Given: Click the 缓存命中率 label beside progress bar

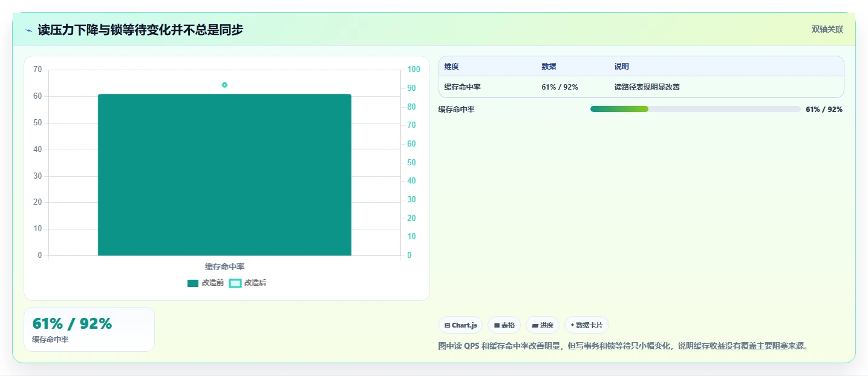Looking at the screenshot, I should point(457,110).
